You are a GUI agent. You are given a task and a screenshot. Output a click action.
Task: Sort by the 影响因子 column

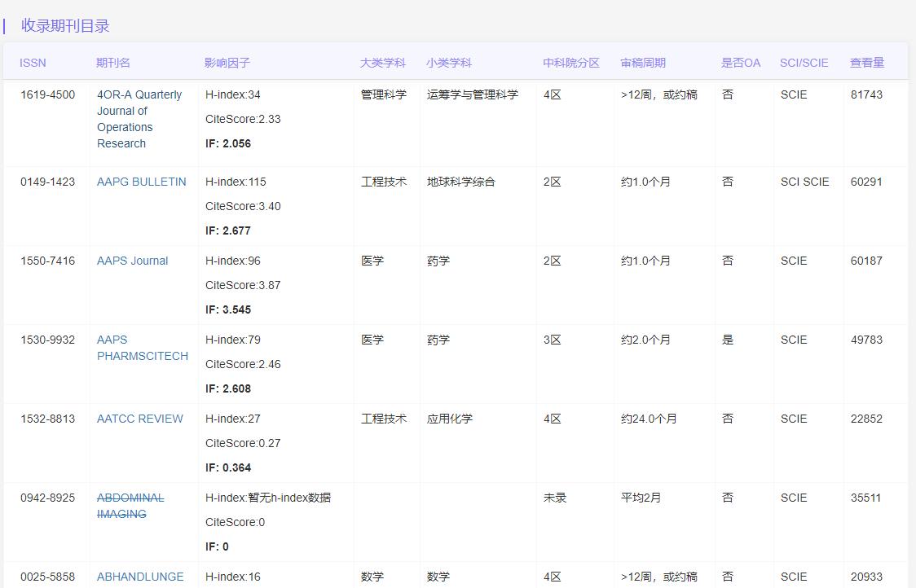pos(227,62)
